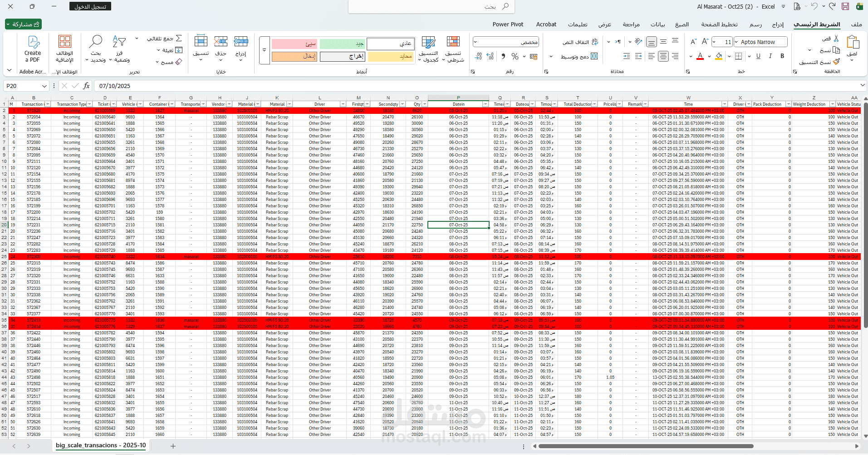Click the Format Painter brush icon
Viewport: 868px width, 455px height.
836,62
